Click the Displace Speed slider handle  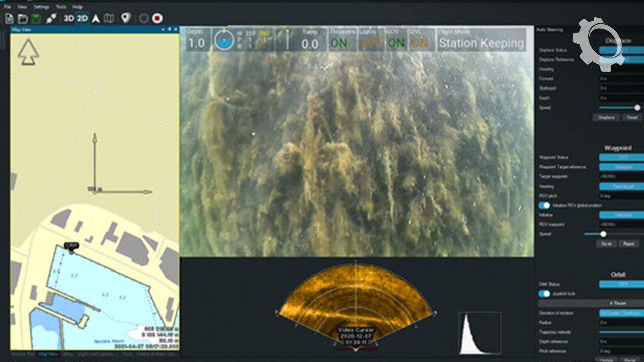(637, 108)
